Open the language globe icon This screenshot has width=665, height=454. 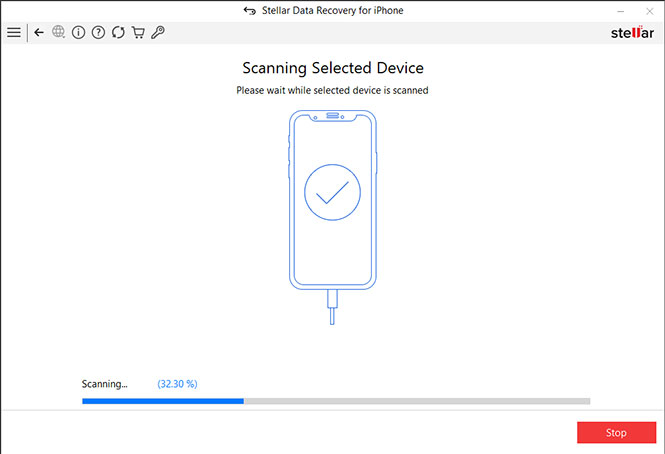click(59, 32)
